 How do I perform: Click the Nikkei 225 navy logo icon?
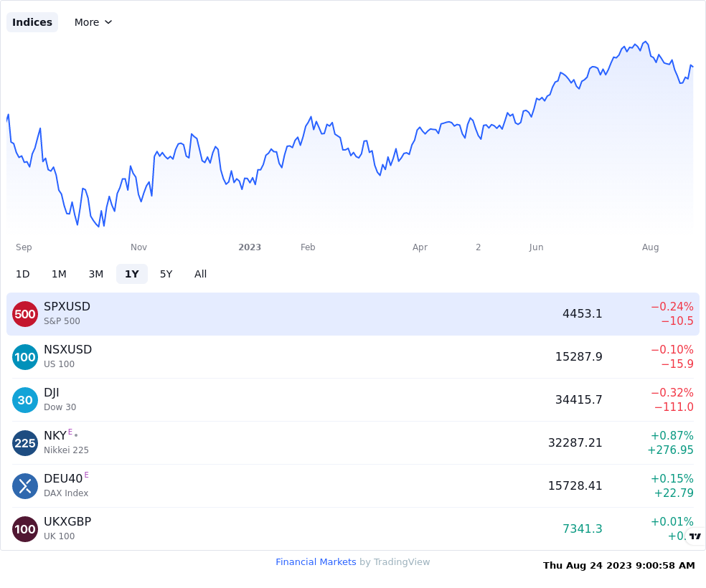[25, 443]
